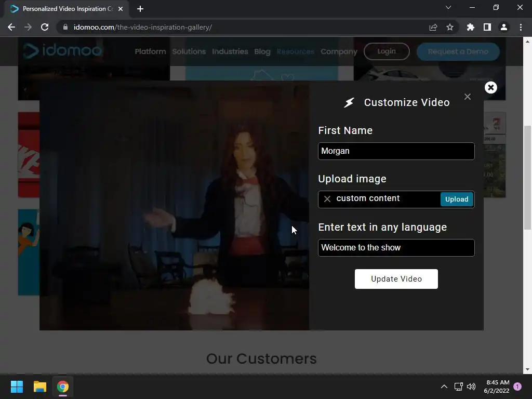Open the Windows Start menu
Viewport: 532px width, 399px height.
17,387
